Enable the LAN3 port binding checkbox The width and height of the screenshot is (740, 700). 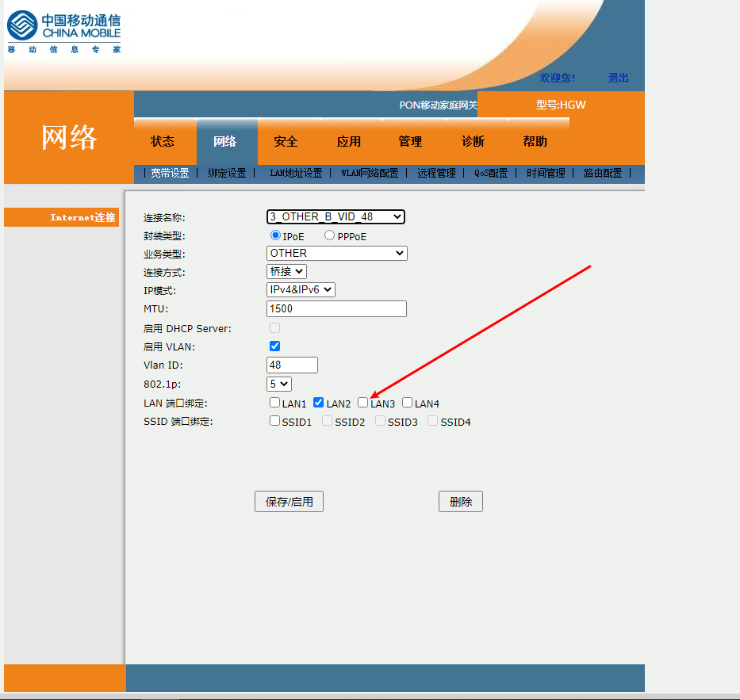pos(363,403)
